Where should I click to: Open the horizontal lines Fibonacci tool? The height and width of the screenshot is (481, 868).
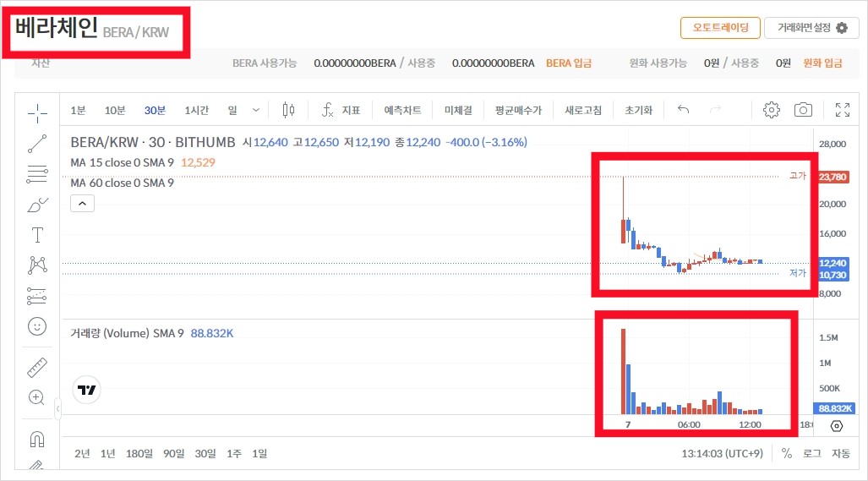(x=37, y=174)
